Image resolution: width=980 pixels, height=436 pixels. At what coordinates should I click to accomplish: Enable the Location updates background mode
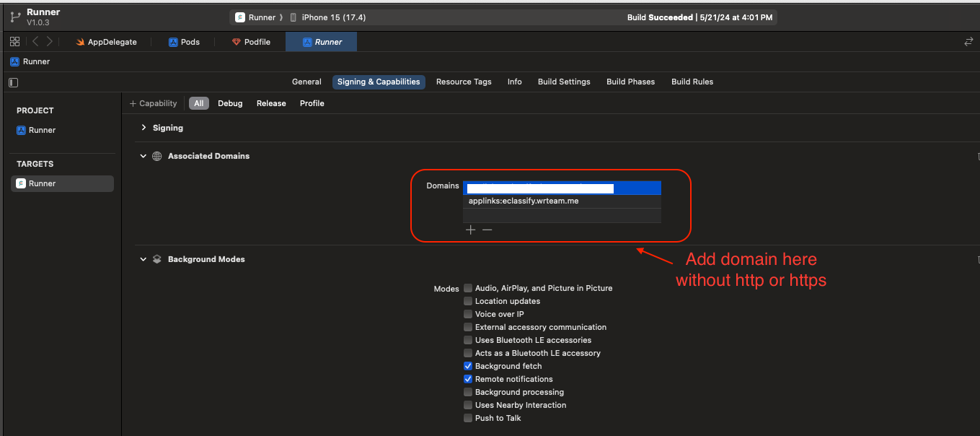coord(467,301)
